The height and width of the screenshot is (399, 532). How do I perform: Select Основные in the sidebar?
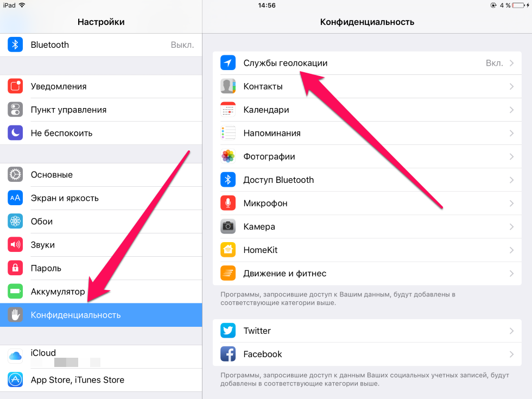101,175
